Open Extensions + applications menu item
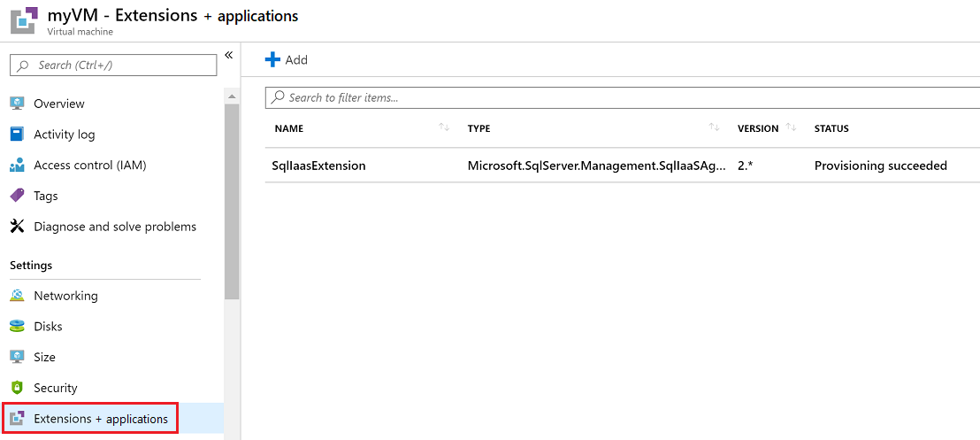Viewport: 980px width, 440px height. pos(100,419)
